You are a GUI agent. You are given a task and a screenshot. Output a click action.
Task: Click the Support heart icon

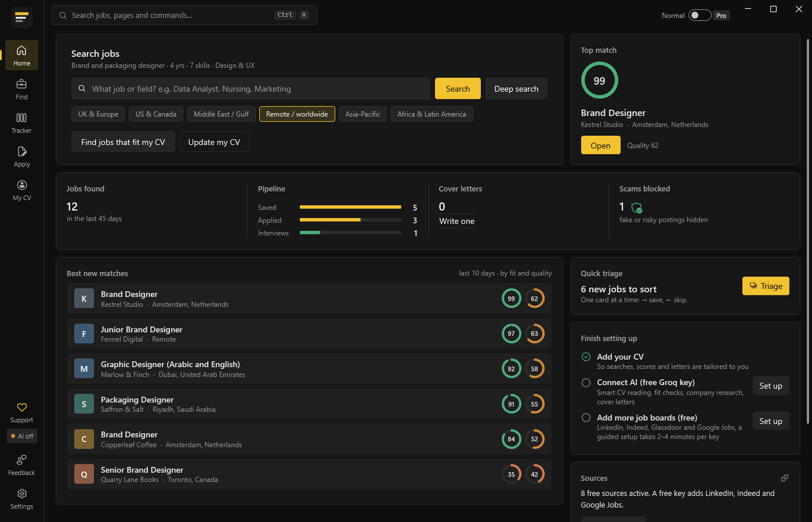[22, 407]
